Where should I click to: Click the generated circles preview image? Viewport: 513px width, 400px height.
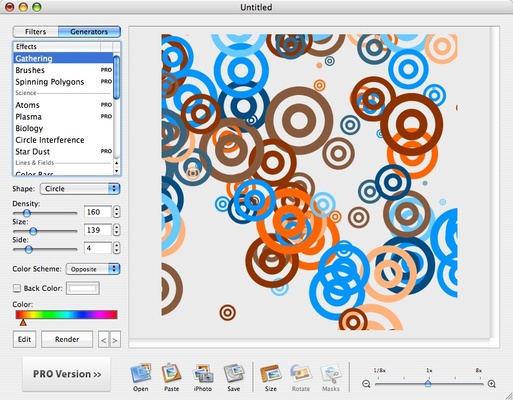[x=310, y=182]
